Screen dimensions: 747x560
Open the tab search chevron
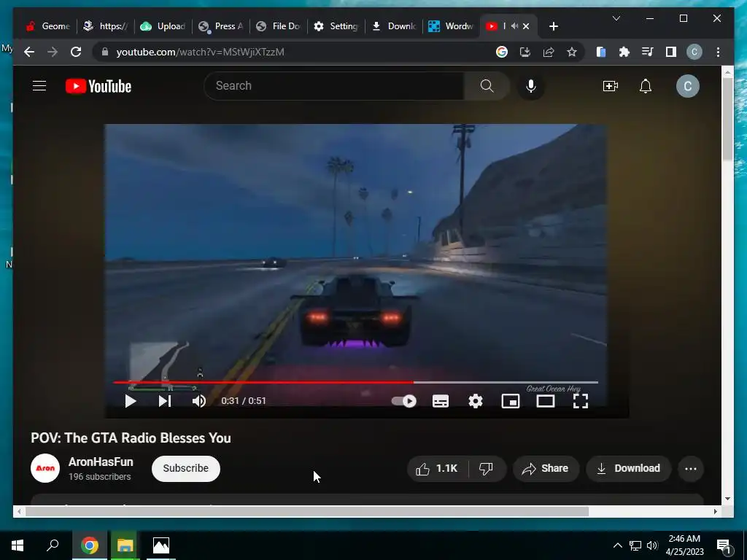[x=616, y=18]
